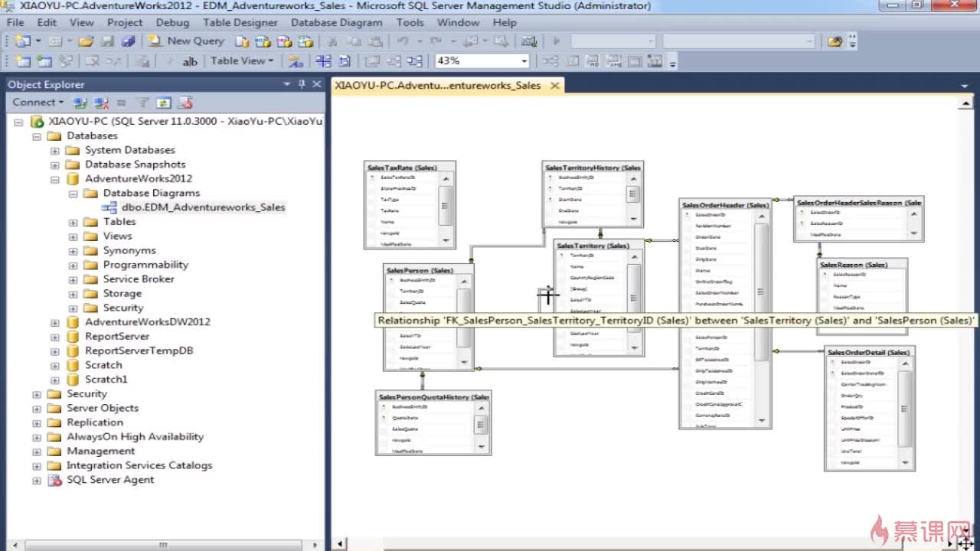Screen dimensions: 980x551
Task: Open the Table Designer menu
Action: pyautogui.click(x=240, y=22)
